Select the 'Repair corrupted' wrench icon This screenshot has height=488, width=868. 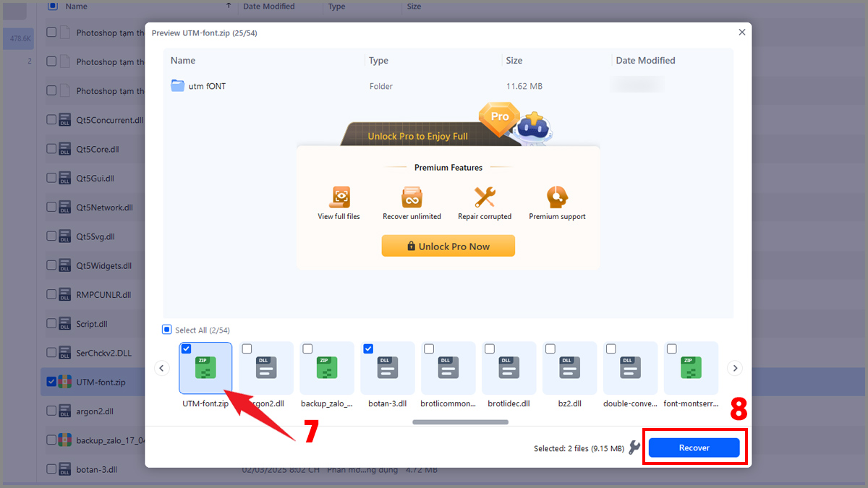[484, 197]
